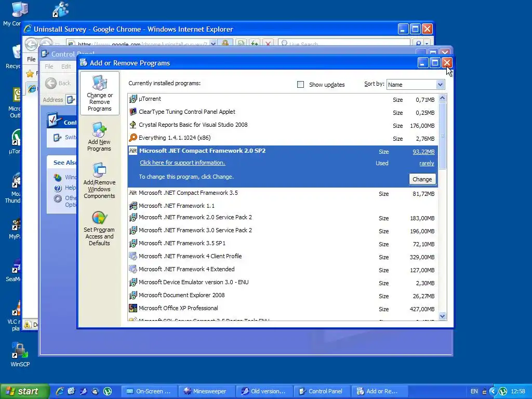The height and width of the screenshot is (399, 532).
Task: Switch to On-Screen Keyboard taskbar button
Action: tap(149, 391)
